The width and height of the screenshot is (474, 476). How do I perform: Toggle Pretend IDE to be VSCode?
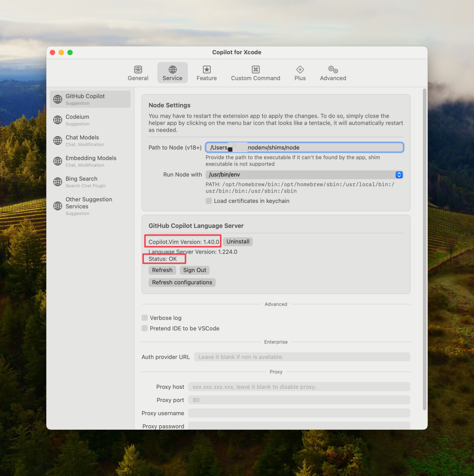tap(145, 328)
